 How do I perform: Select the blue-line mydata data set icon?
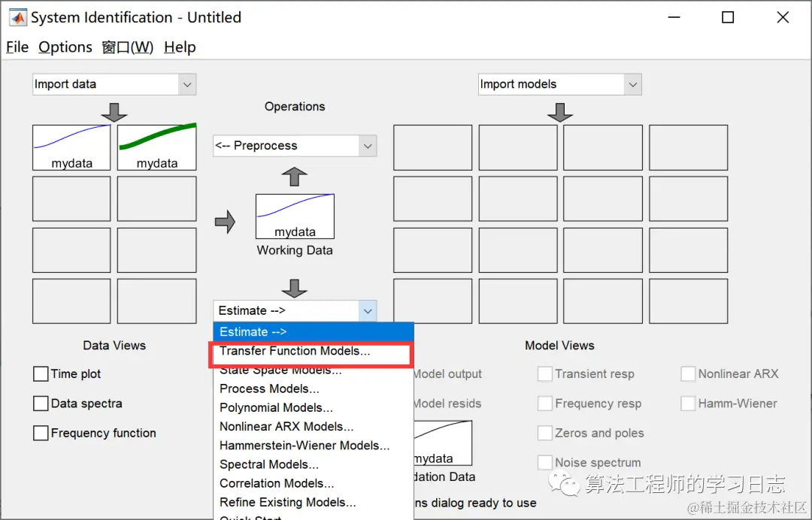[x=71, y=147]
